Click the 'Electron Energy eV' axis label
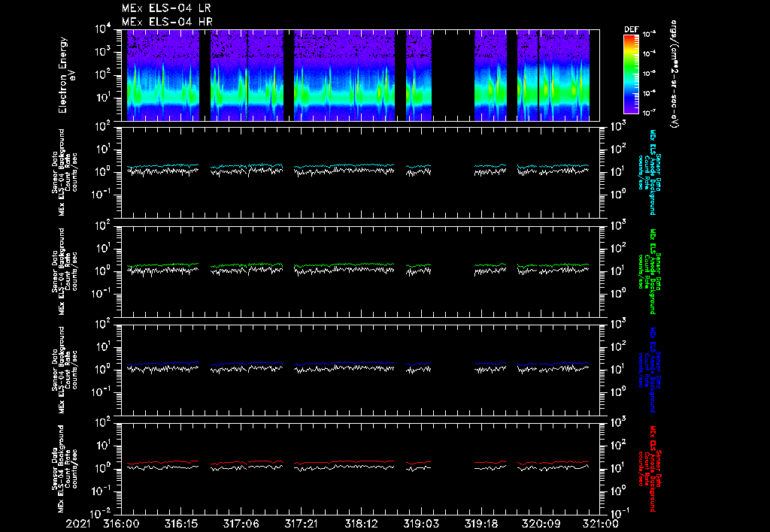770x532 pixels. click(66, 74)
